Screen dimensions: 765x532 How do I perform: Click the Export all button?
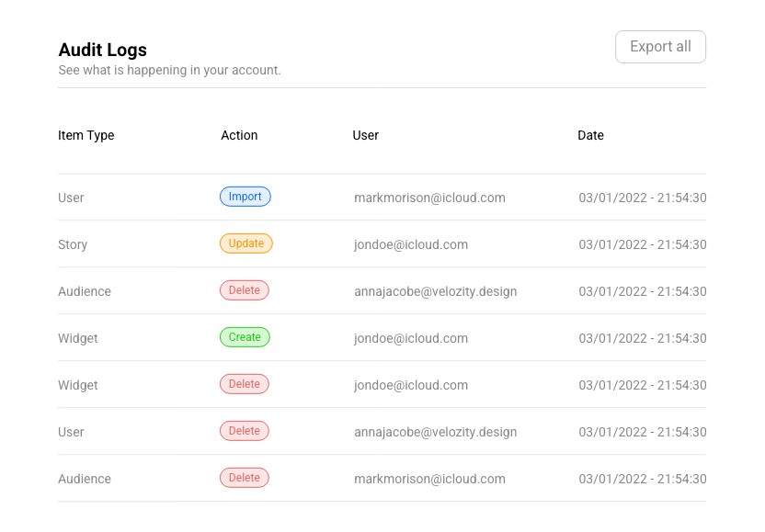[660, 47]
